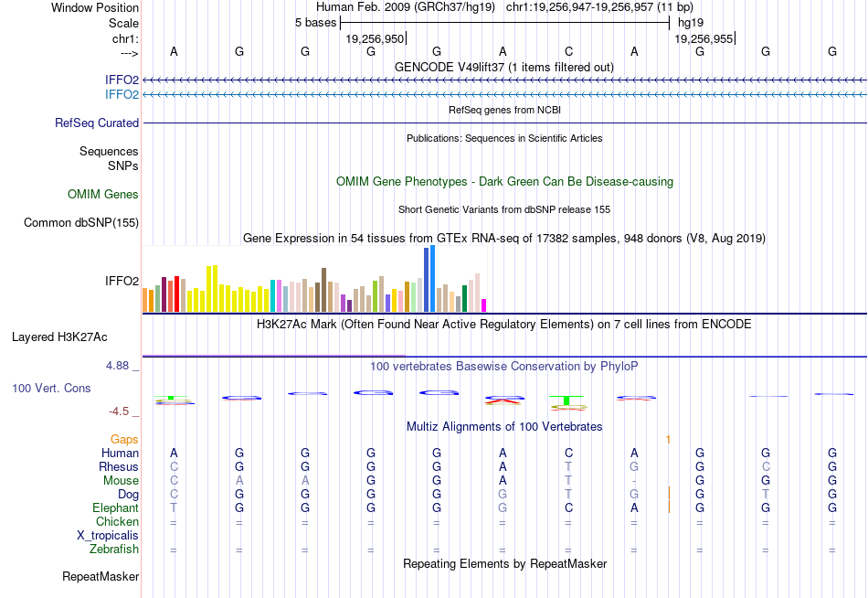868x598 pixels.
Task: Click the Dog species label
Action: [128, 495]
